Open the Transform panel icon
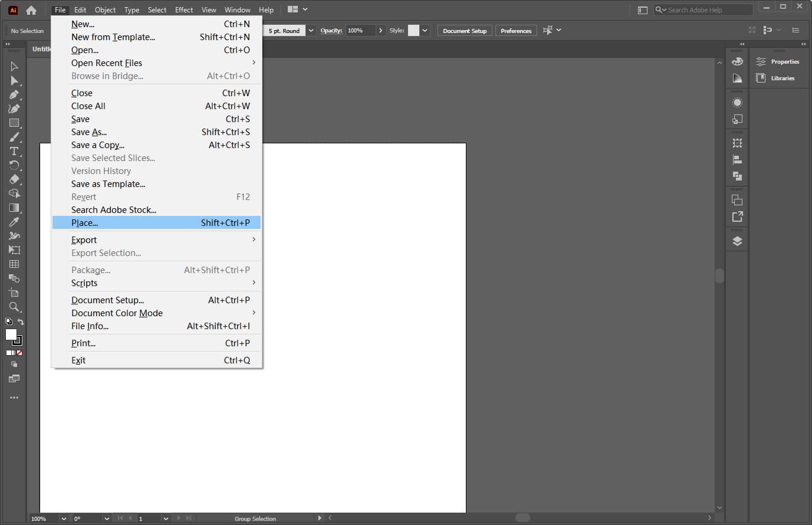 [x=737, y=143]
